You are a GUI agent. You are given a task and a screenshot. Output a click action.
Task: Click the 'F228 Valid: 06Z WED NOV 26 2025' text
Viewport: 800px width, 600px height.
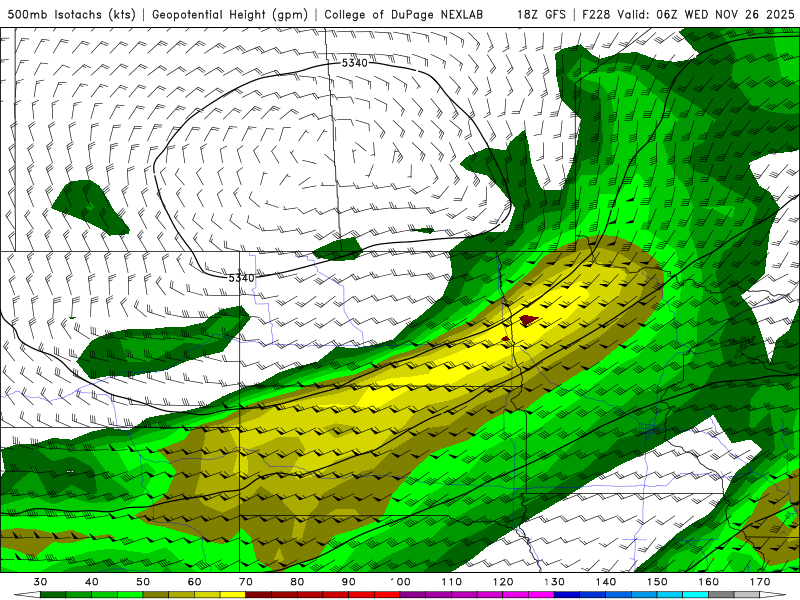[x=688, y=14]
